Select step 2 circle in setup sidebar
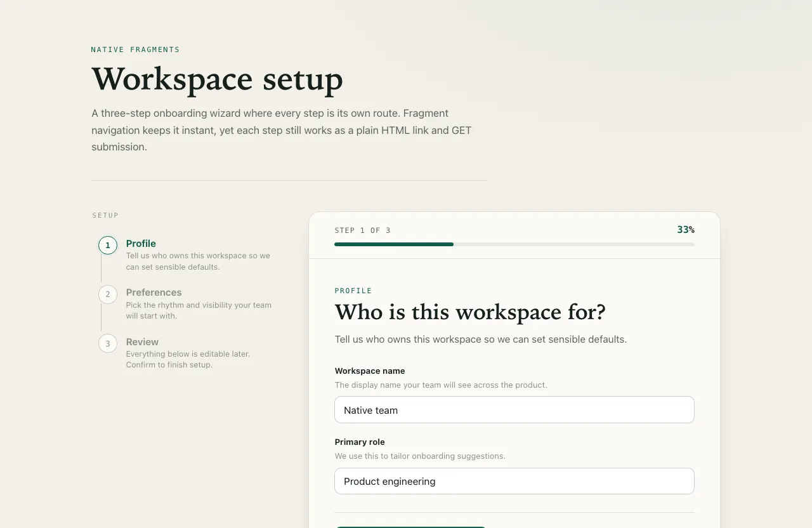812x528 pixels. tap(108, 294)
